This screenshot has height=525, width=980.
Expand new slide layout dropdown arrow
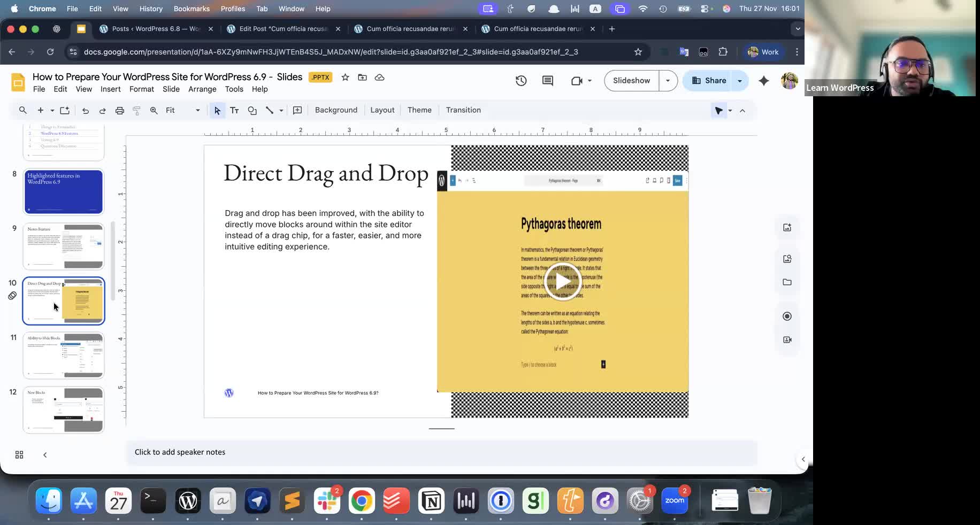click(52, 111)
